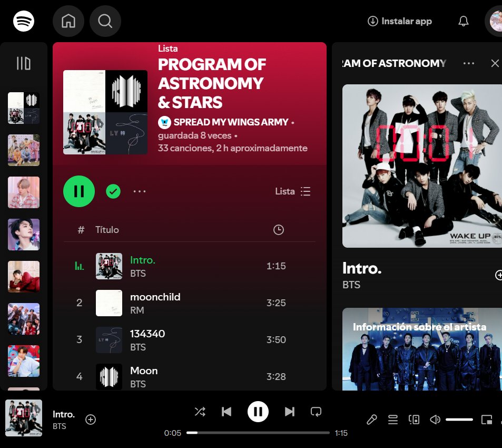Mute with the volume speaker icon

(x=435, y=420)
